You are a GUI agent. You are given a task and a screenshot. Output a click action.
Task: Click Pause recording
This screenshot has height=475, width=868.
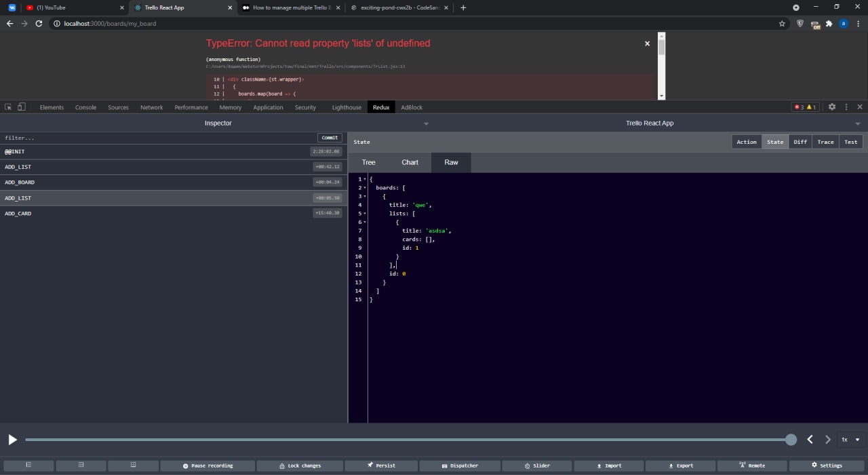pyautogui.click(x=208, y=465)
